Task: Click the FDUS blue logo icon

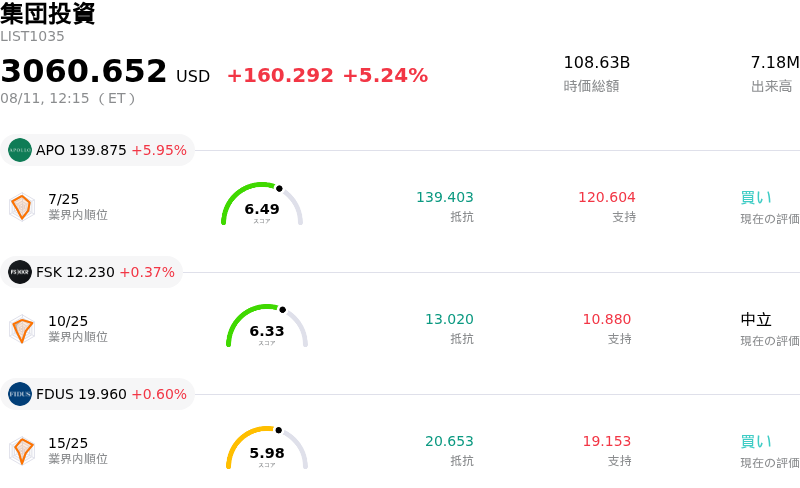Action: point(20,394)
